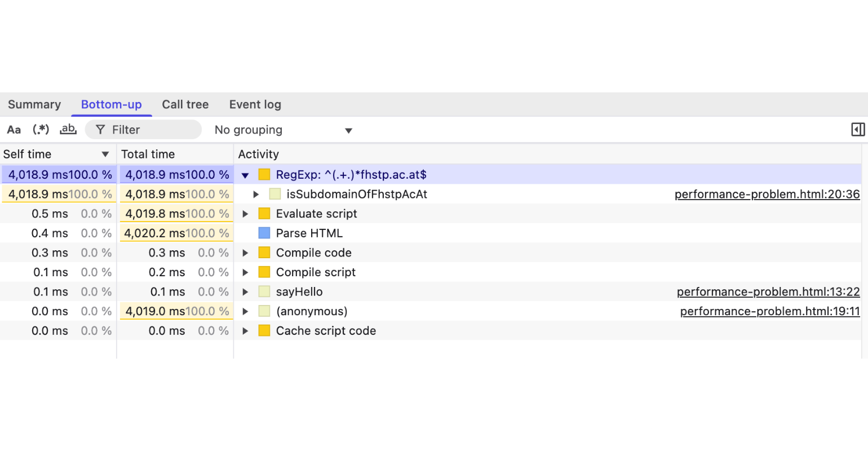
Task: Click the sidebar toggle panel icon
Action: click(858, 130)
